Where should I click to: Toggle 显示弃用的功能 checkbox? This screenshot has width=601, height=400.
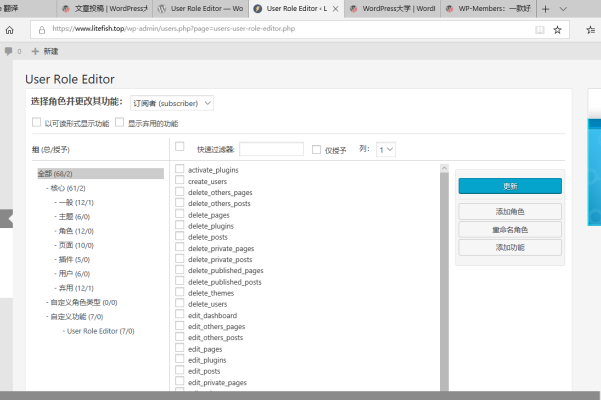coord(120,122)
